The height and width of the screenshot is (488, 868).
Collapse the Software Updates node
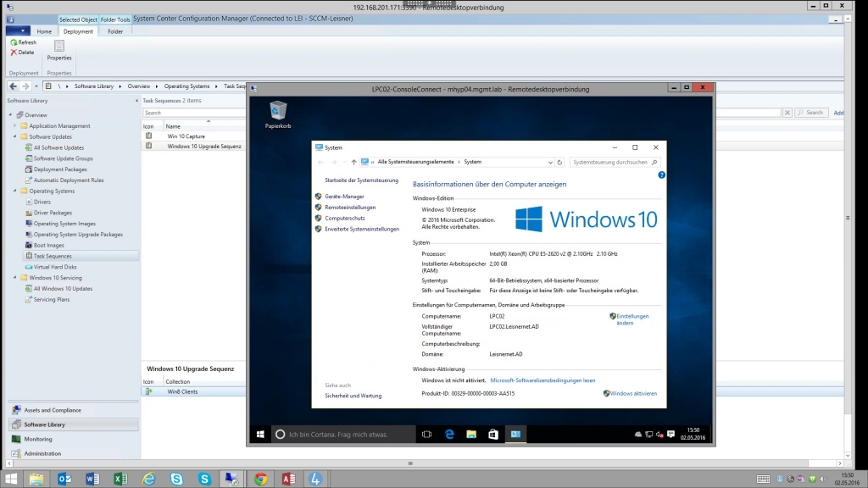[x=15, y=136]
